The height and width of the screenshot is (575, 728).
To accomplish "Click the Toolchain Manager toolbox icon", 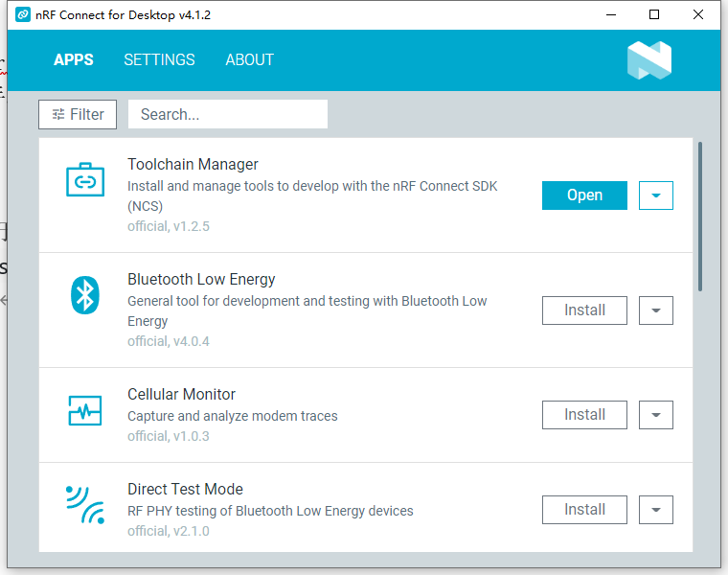I will (x=85, y=180).
